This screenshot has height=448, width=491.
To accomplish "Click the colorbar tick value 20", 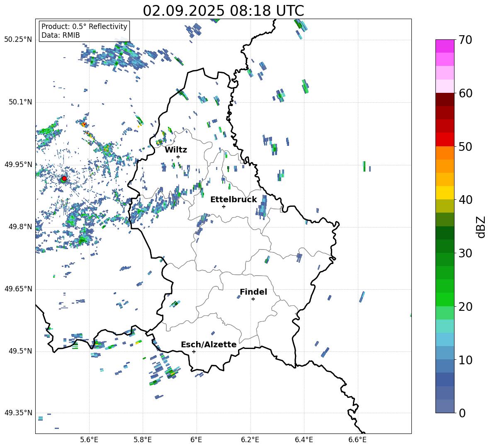I will (465, 306).
